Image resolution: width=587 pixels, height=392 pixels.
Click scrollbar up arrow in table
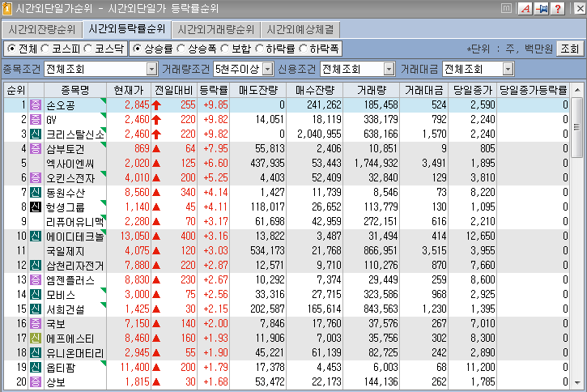577,90
